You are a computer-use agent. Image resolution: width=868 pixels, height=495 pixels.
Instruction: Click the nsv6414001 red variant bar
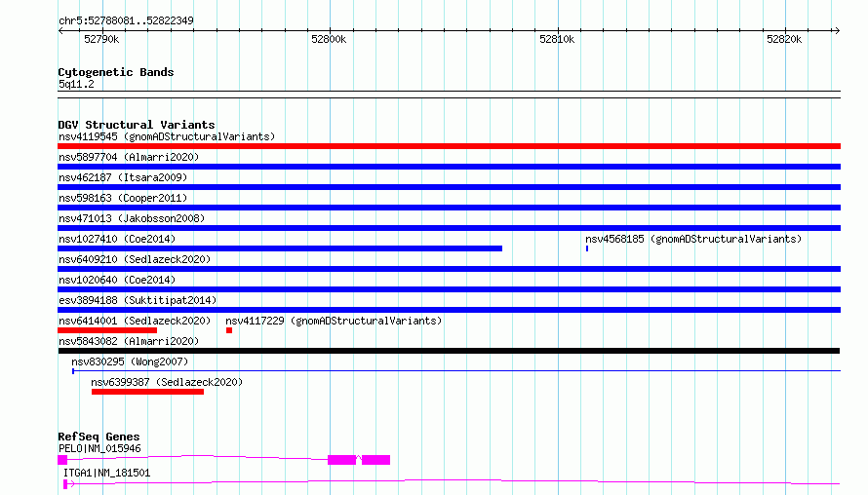[x=107, y=330]
